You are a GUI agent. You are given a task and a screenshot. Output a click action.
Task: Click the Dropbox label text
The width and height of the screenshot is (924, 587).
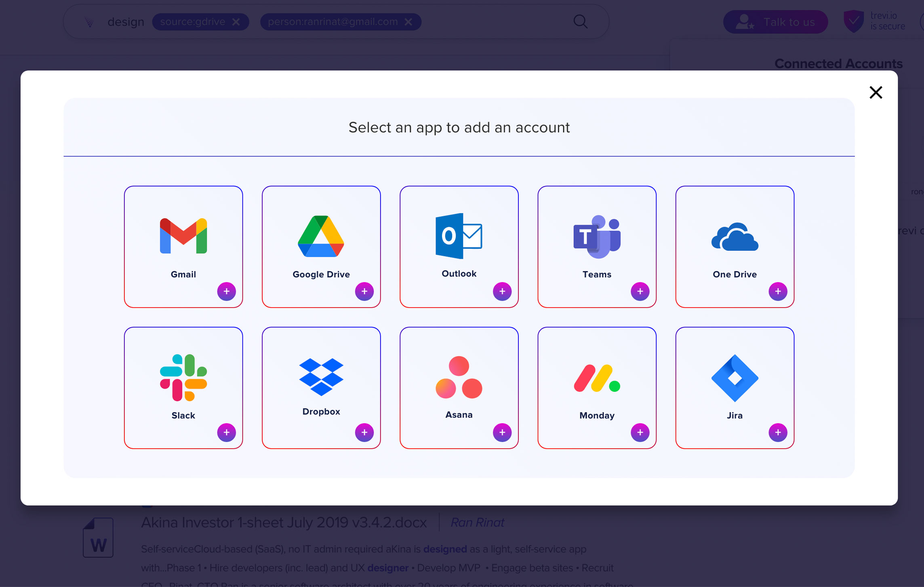point(321,412)
